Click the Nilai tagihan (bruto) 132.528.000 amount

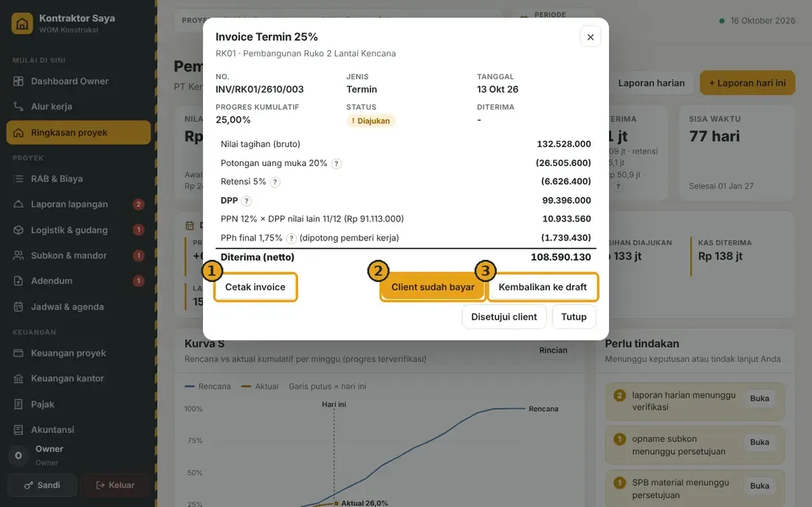click(x=563, y=144)
